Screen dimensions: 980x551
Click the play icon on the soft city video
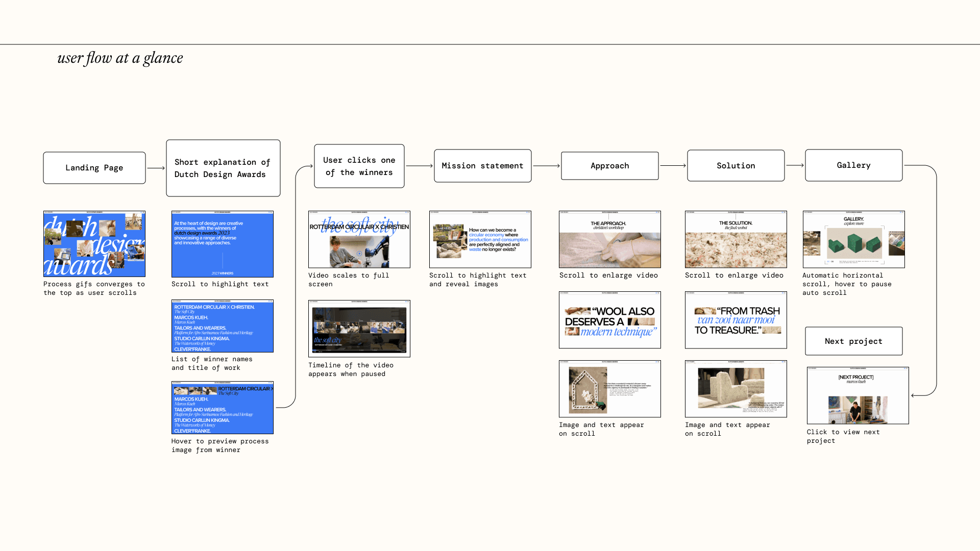click(359, 254)
